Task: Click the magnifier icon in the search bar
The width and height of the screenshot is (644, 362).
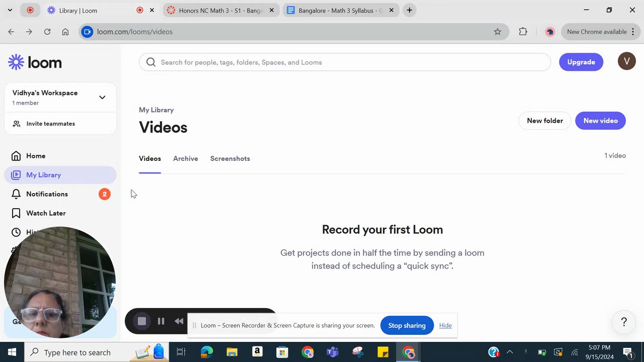Action: 150,62
